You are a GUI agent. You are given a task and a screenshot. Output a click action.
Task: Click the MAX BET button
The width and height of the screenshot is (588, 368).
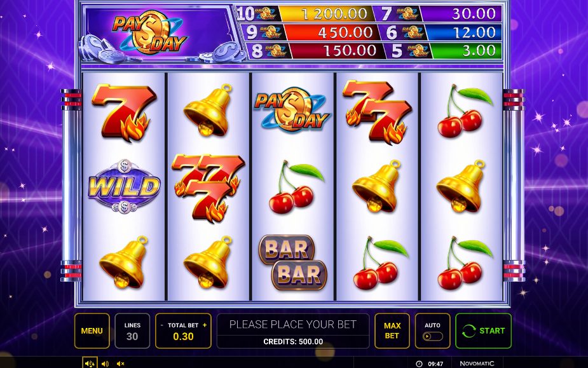pyautogui.click(x=392, y=331)
